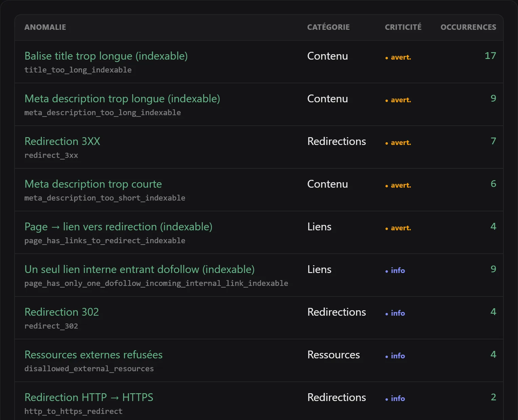This screenshot has height=420, width=518.
Task: Select the code 'redirect_3xx'
Action: pos(51,155)
